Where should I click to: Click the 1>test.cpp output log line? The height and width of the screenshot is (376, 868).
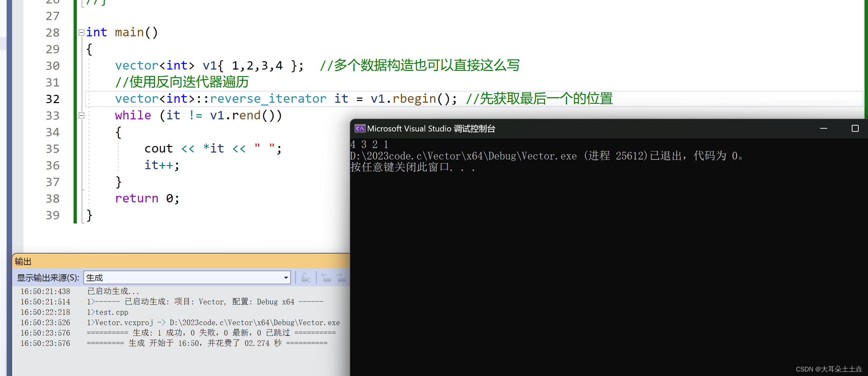[x=108, y=312]
